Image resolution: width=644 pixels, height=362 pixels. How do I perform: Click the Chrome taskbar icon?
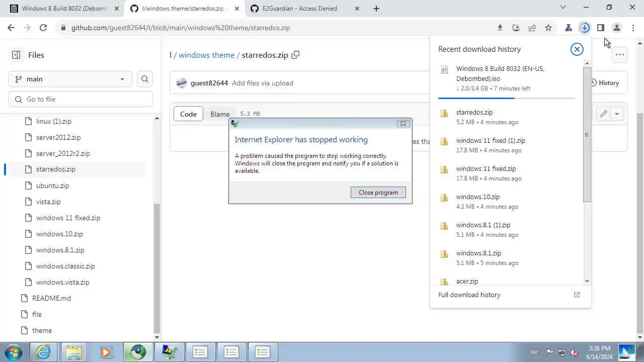click(x=137, y=352)
